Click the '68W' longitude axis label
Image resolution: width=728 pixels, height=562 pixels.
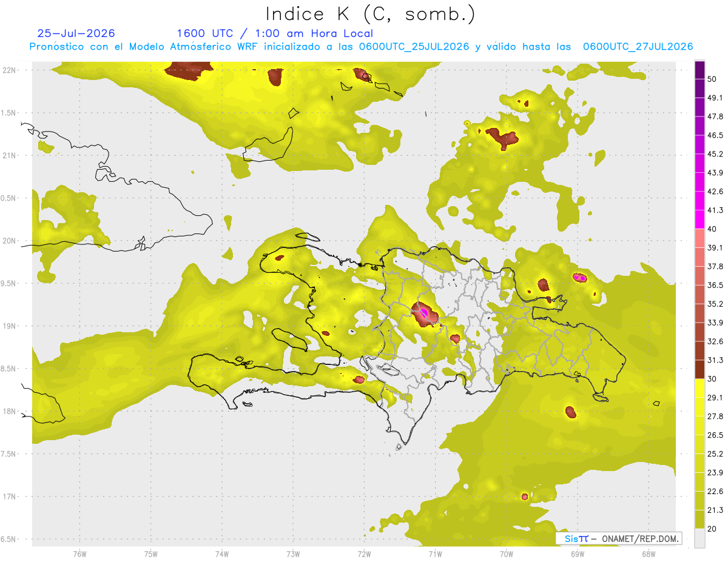[x=648, y=554]
